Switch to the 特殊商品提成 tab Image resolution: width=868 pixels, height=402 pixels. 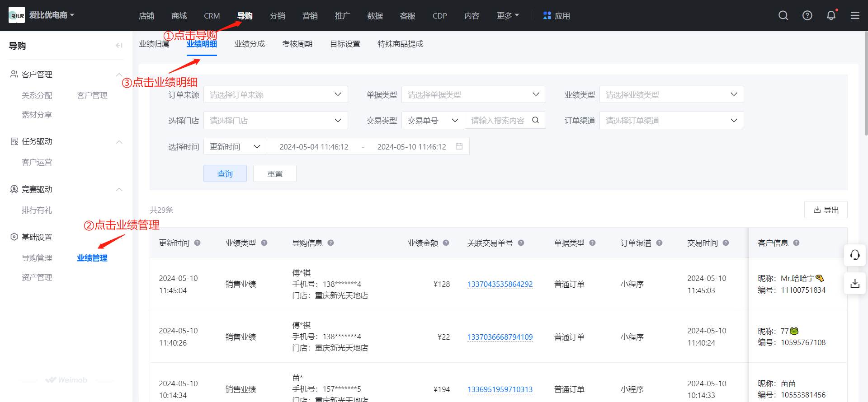[400, 44]
